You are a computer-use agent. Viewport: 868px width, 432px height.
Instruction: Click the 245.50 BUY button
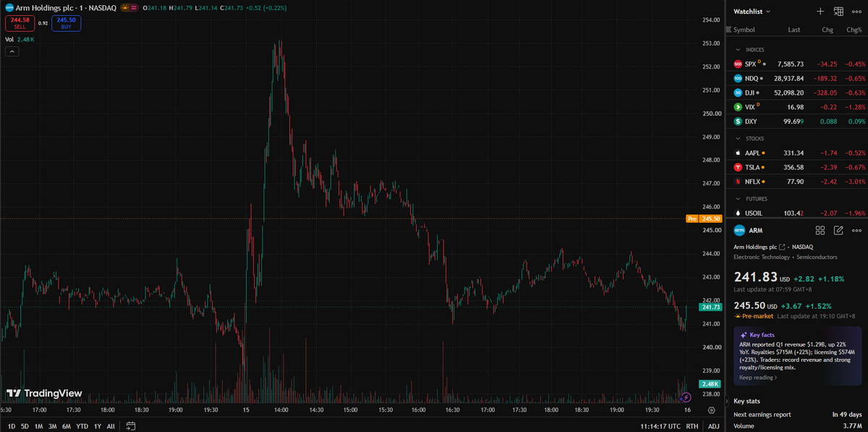[66, 24]
